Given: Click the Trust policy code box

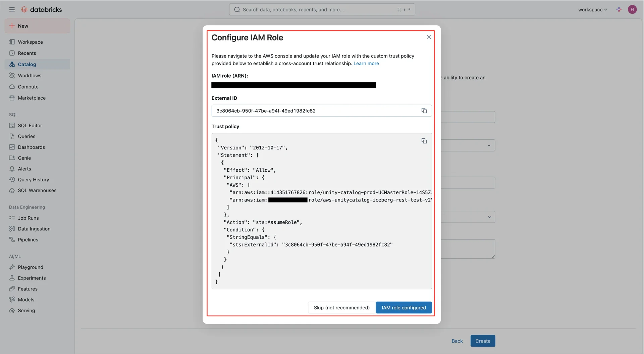Looking at the screenshot, I should pos(321,211).
